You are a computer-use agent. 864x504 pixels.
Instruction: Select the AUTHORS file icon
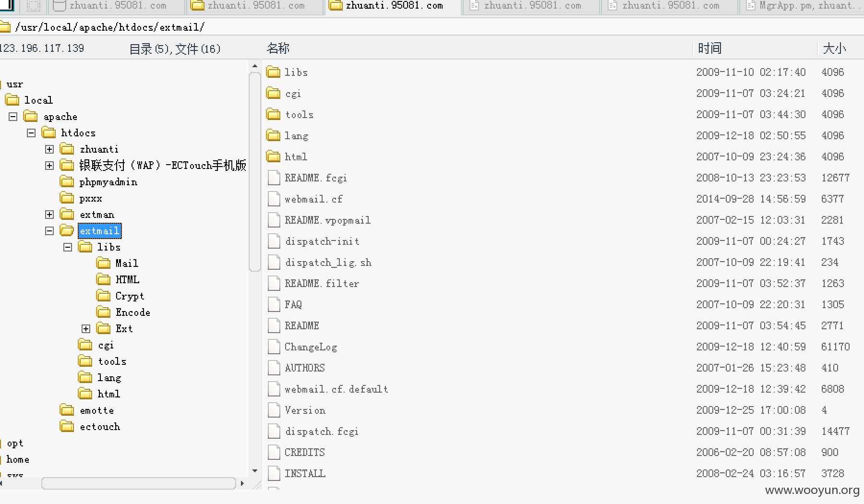point(274,368)
